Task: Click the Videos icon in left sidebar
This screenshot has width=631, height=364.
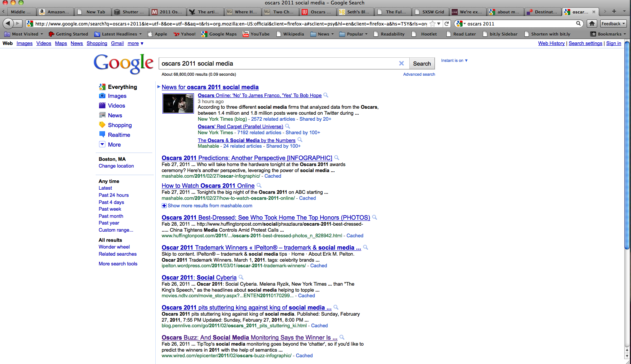Action: pos(102,106)
